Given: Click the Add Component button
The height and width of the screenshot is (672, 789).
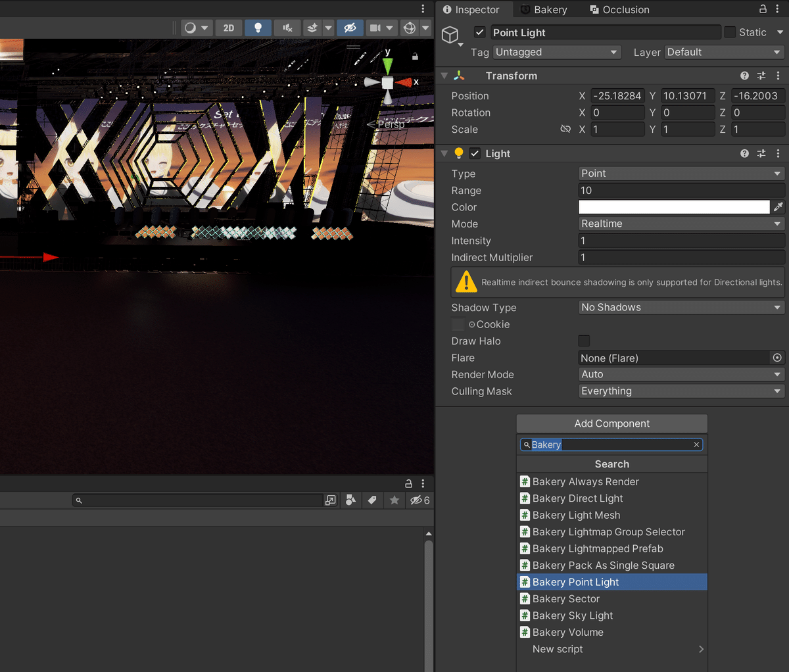Looking at the screenshot, I should point(611,423).
